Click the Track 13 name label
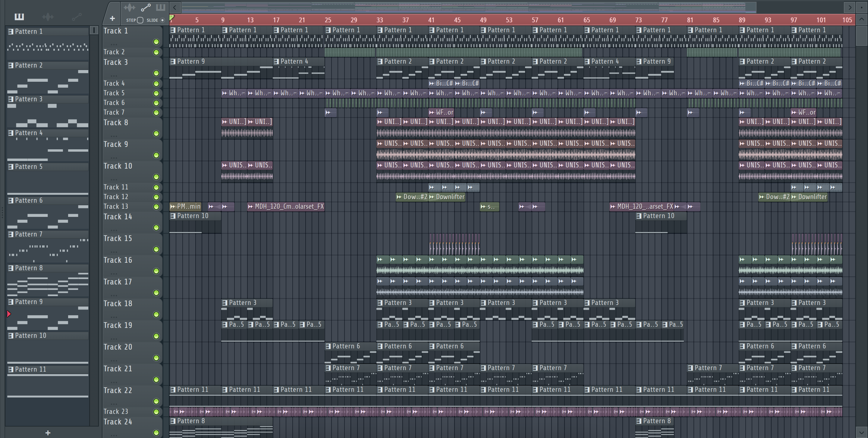The image size is (868, 438). [115, 206]
